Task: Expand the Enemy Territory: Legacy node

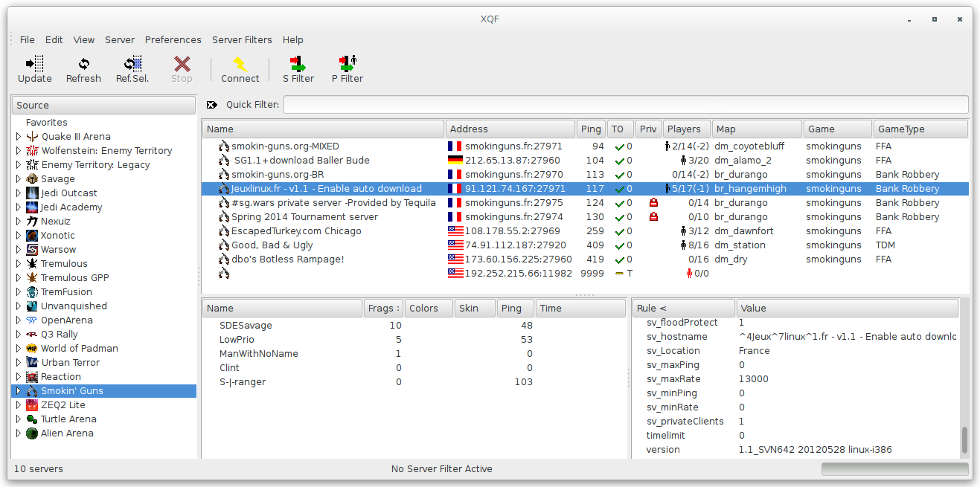Action: [19, 165]
